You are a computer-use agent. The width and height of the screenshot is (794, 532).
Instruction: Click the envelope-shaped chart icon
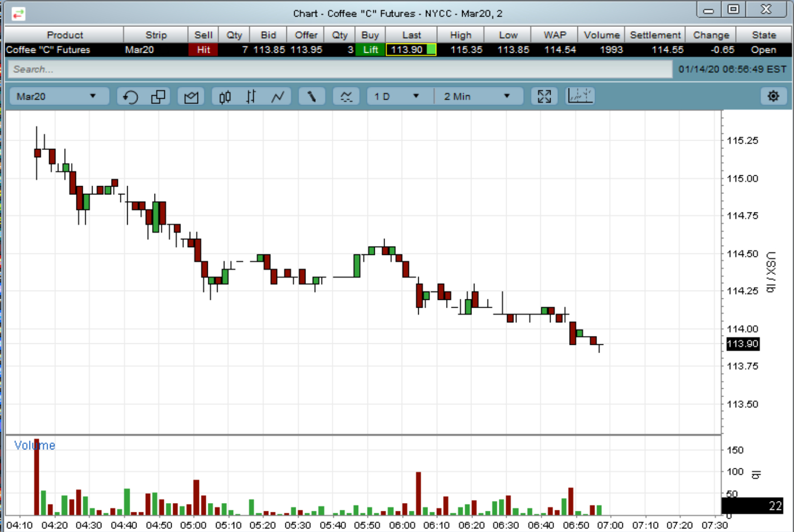pyautogui.click(x=191, y=97)
